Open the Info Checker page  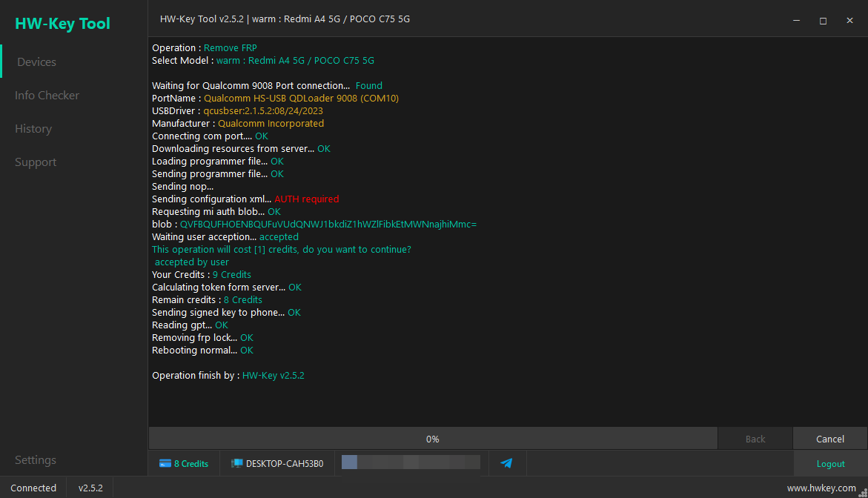pos(47,95)
